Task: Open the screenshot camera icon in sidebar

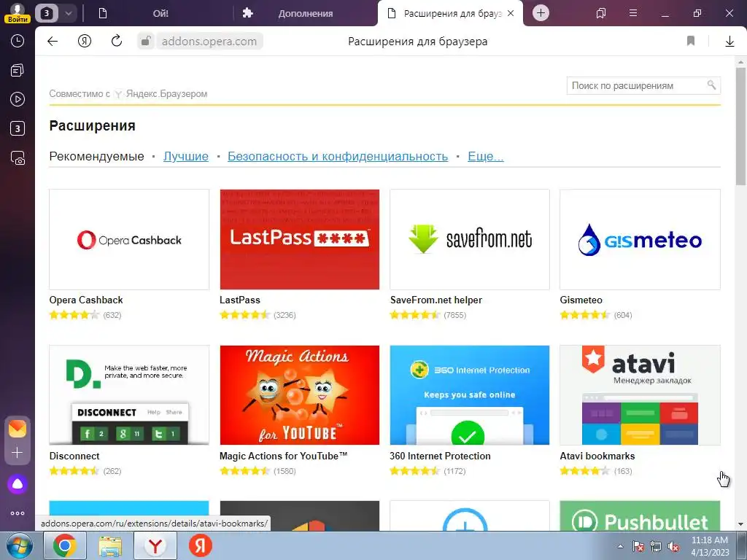Action: tap(18, 158)
